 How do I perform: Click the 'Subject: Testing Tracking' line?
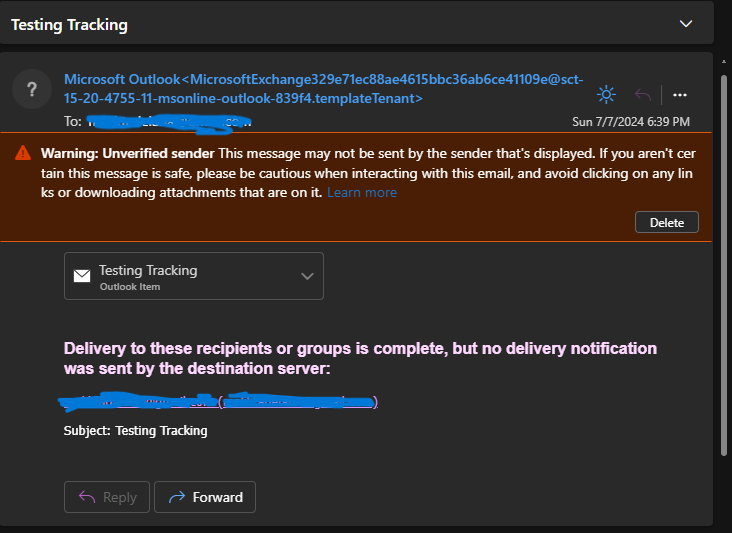pyautogui.click(x=135, y=430)
